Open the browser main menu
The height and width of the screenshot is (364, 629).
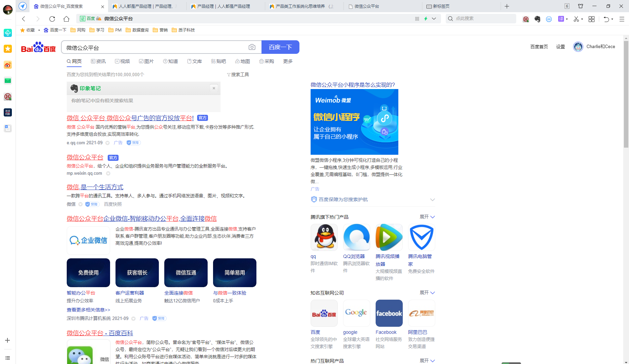point(622,19)
